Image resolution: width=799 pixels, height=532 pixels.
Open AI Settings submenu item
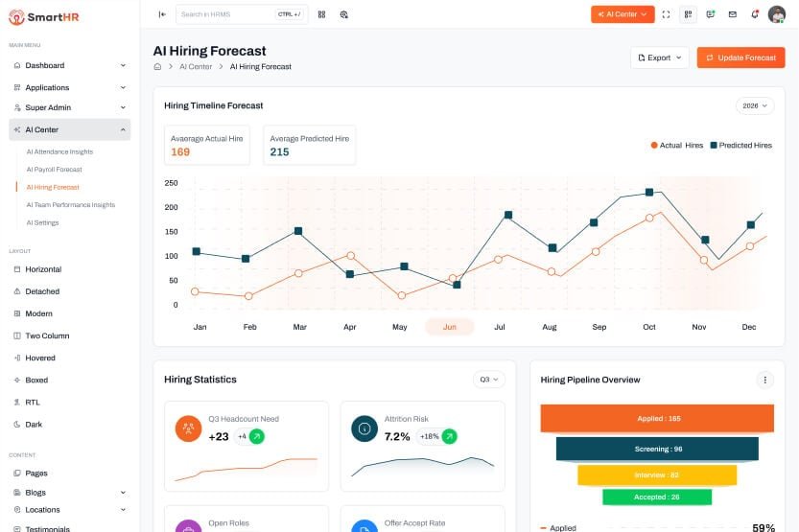[42, 222]
